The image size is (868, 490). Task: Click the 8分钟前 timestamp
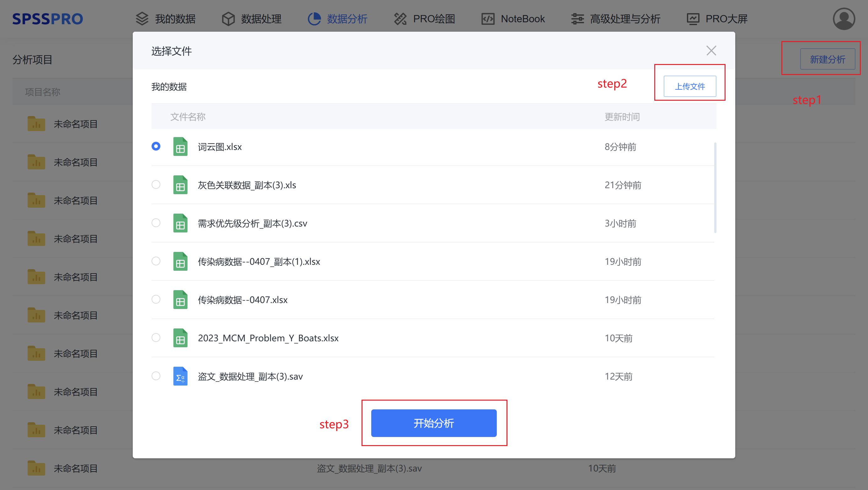(x=620, y=147)
